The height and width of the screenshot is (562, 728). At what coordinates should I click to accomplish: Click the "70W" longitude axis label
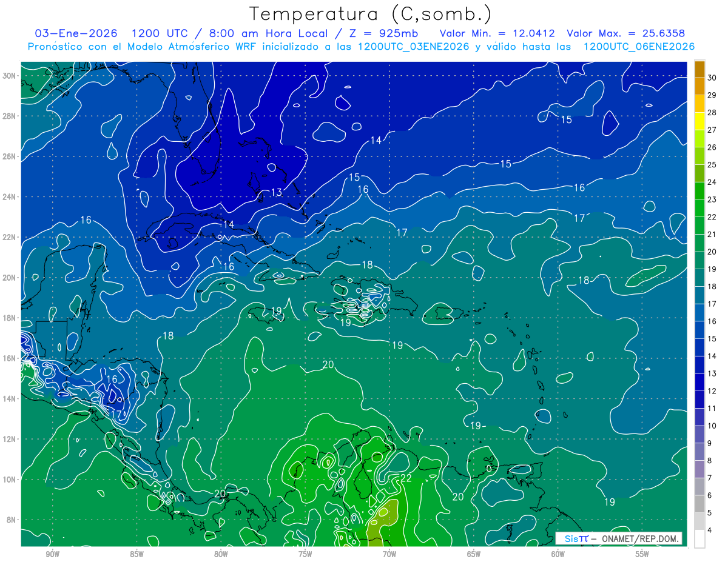[x=389, y=554]
